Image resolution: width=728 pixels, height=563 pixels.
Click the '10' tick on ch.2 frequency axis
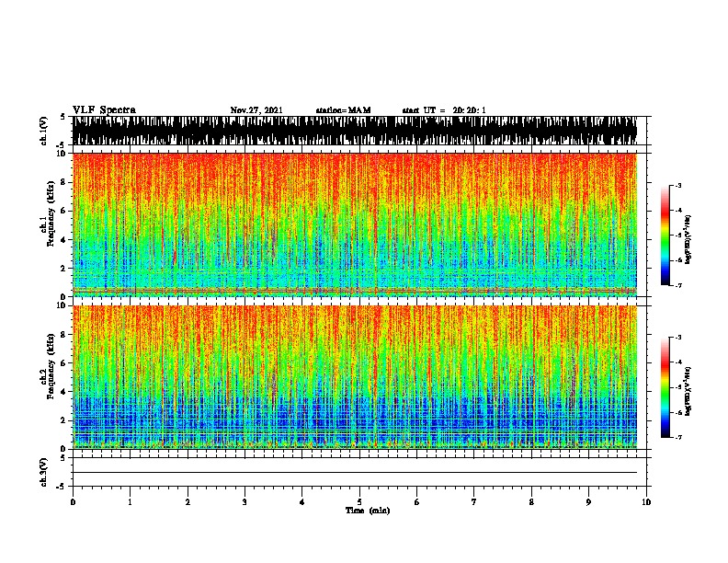[x=63, y=305]
